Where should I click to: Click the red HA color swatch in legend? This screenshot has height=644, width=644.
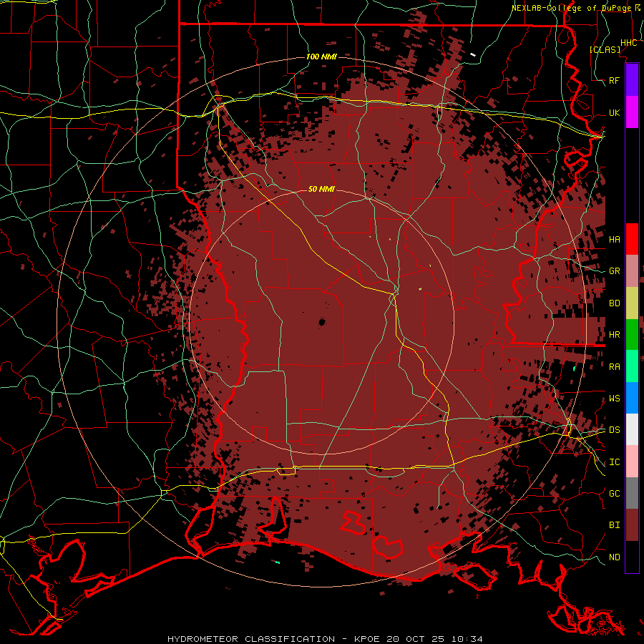coord(632,239)
